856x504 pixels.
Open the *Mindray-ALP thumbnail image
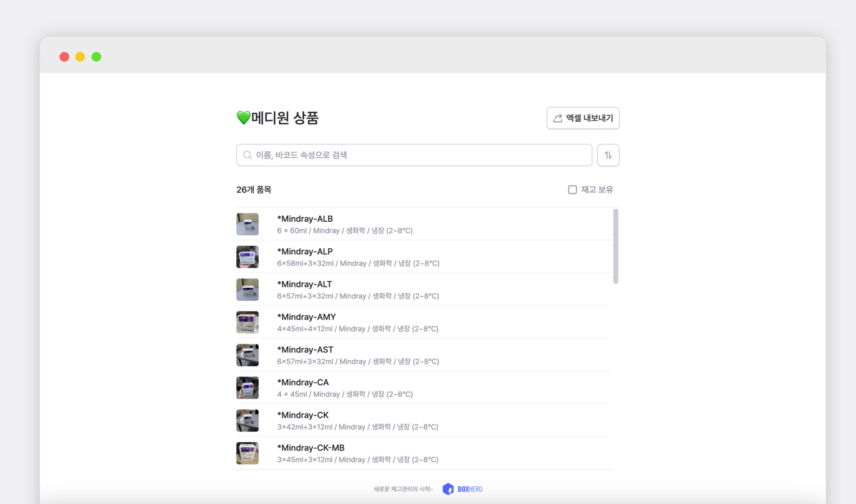(x=247, y=257)
